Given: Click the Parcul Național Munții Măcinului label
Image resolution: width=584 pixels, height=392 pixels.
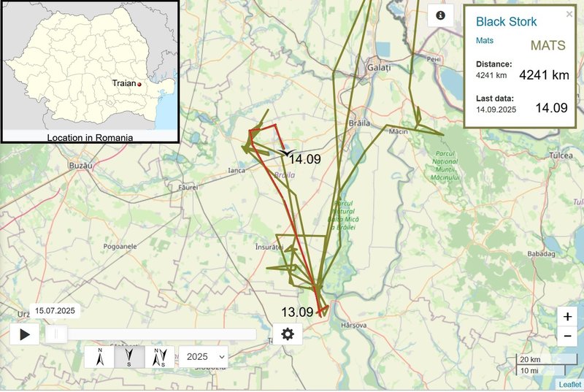Looking at the screenshot, I should pyautogui.click(x=445, y=165).
